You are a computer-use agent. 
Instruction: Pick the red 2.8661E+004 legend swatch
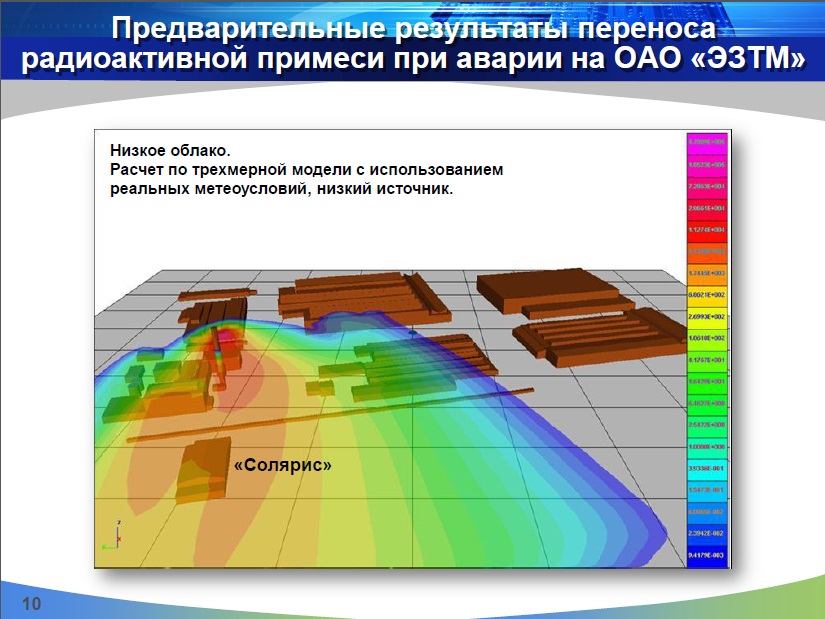point(707,208)
